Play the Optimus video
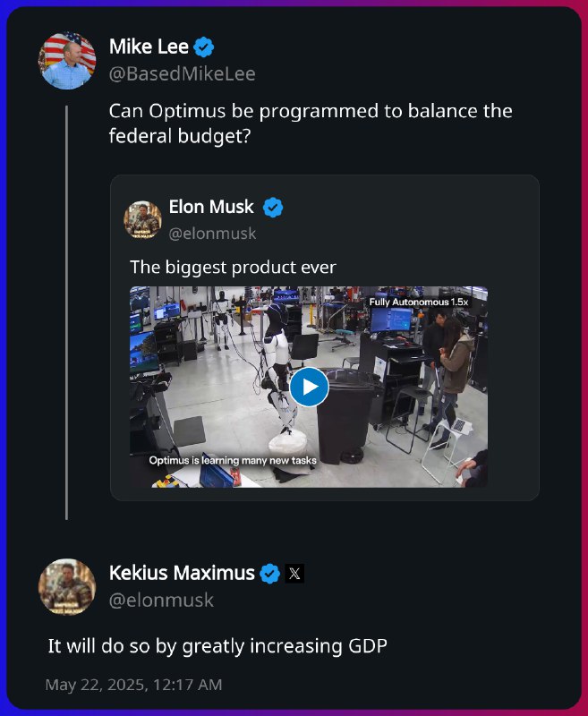This screenshot has height=716, width=588. (309, 387)
